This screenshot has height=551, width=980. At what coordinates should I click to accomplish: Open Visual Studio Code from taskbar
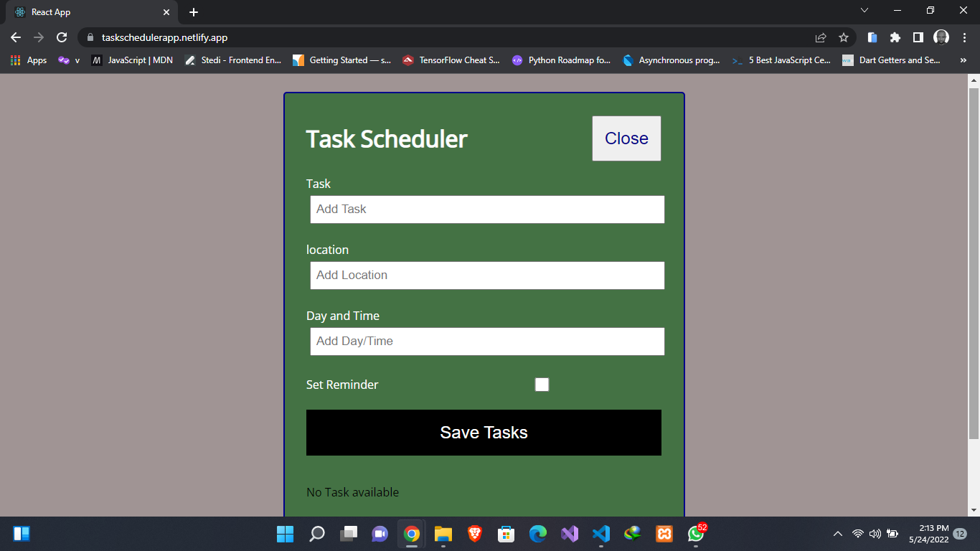click(x=600, y=534)
